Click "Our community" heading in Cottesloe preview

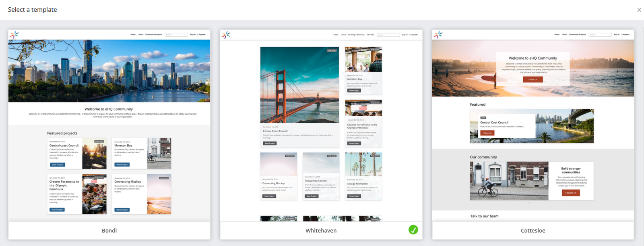pos(483,157)
